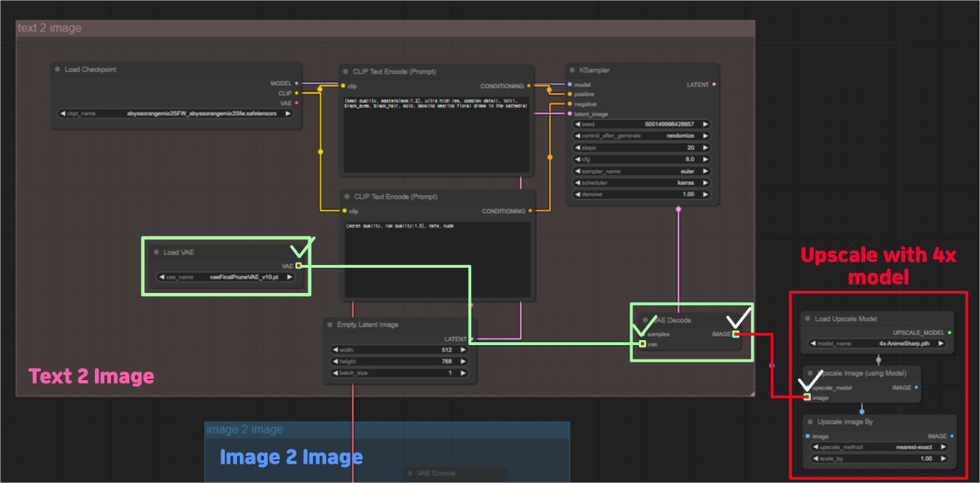Click the MODEL output port on Load Checkpoint
The width and height of the screenshot is (980, 483).
[x=297, y=84]
